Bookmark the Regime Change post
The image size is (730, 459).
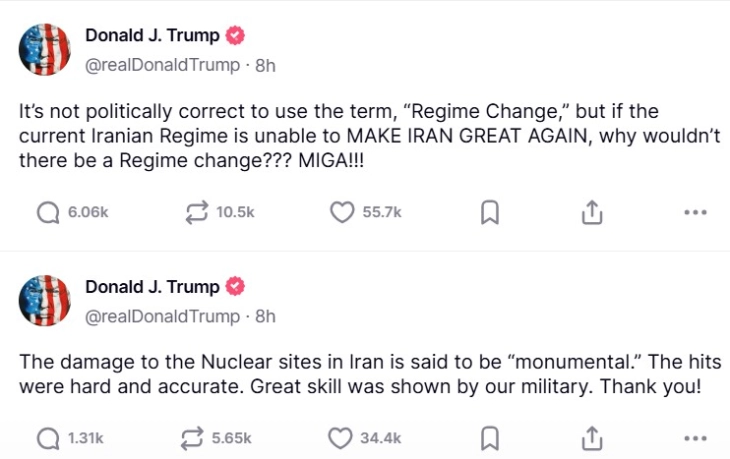point(490,212)
